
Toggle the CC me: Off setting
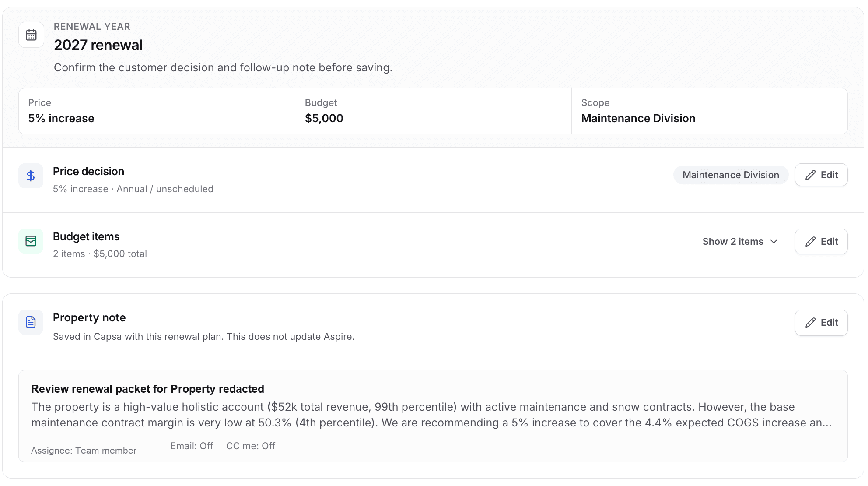pos(251,446)
